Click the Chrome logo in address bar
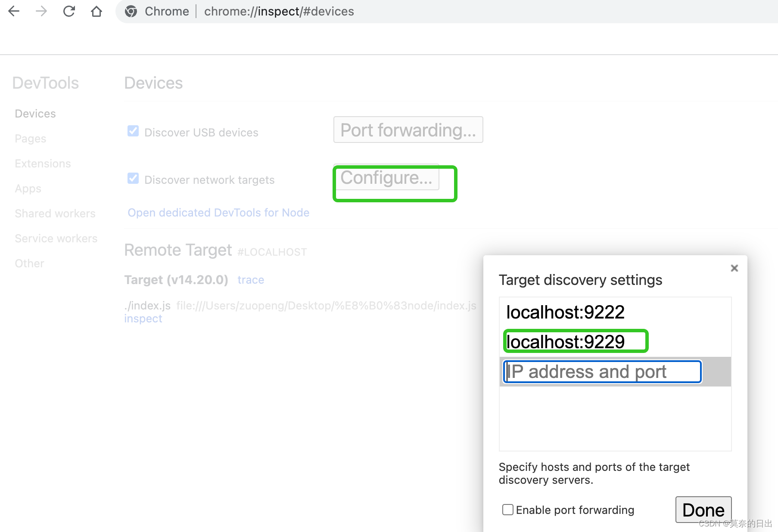This screenshot has height=532, width=778. coord(131,11)
